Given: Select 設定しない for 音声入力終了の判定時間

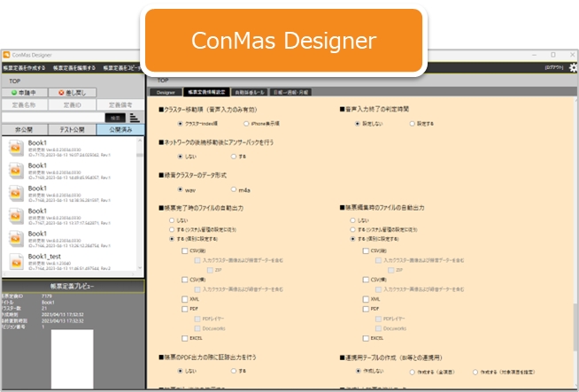Looking at the screenshot, I should pos(358,124).
